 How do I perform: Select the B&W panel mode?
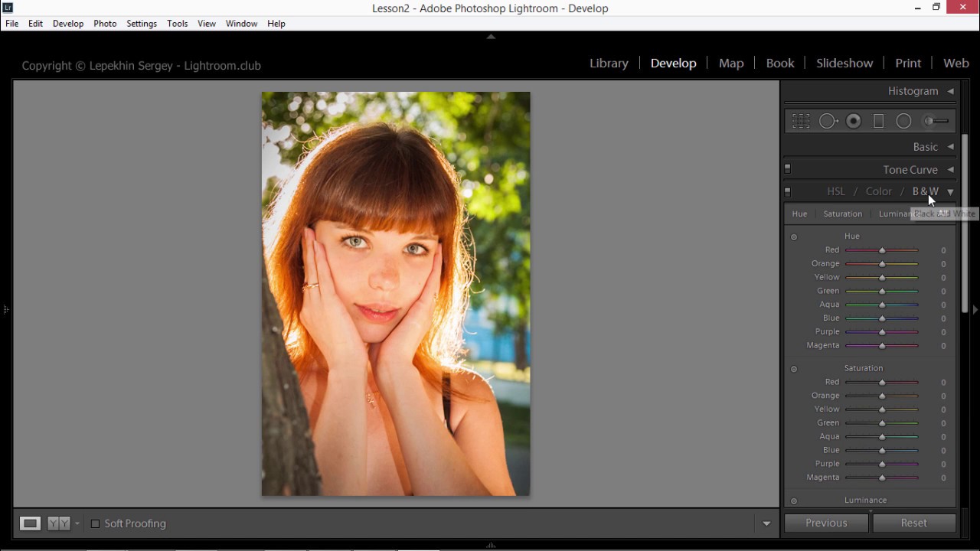(x=925, y=191)
